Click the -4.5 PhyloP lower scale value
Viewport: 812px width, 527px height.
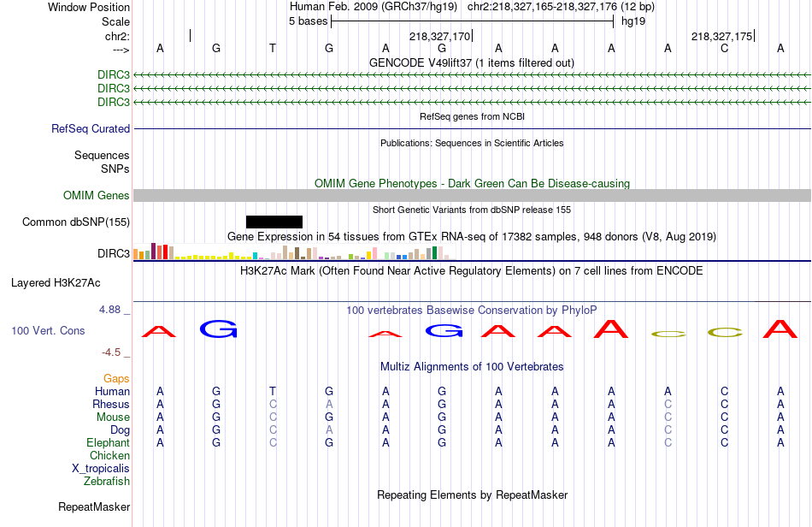point(111,352)
